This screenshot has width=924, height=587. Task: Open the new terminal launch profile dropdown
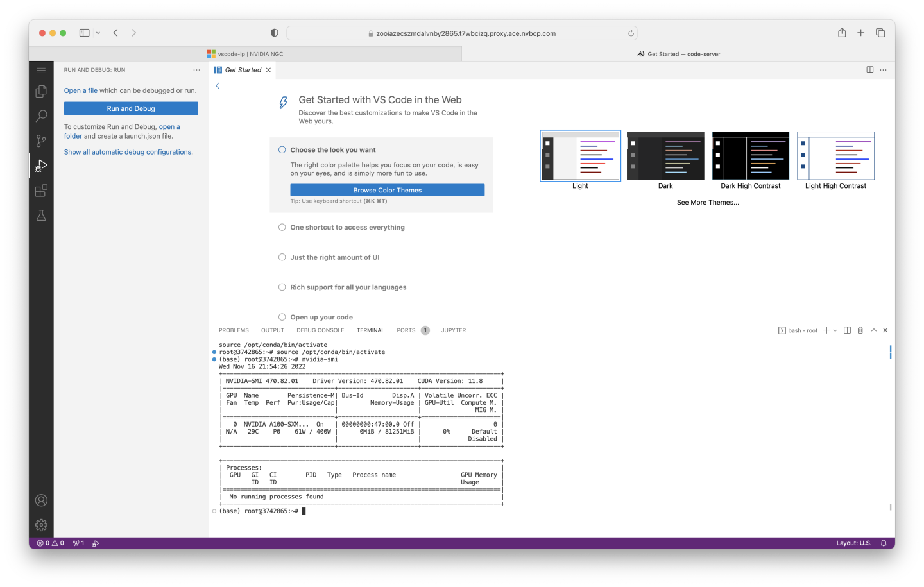835,330
